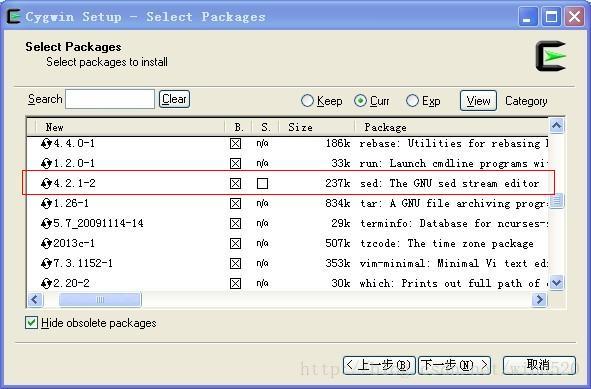Toggle binary checkbox for tar package
Image resolution: width=591 pixels, height=389 pixels.
point(236,204)
